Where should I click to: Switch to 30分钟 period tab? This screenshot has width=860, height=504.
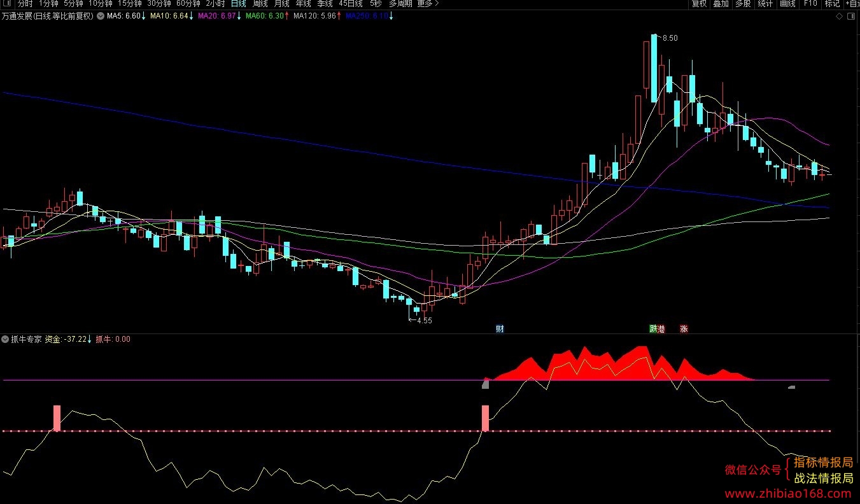pyautogui.click(x=159, y=4)
